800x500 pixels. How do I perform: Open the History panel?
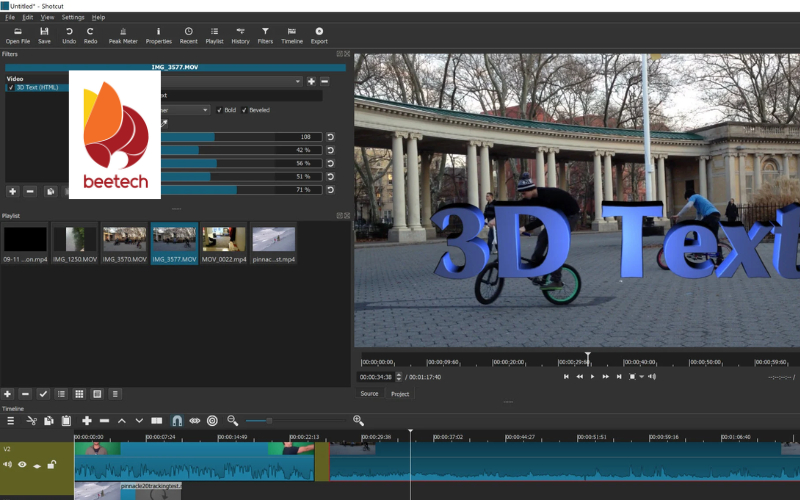pos(240,36)
